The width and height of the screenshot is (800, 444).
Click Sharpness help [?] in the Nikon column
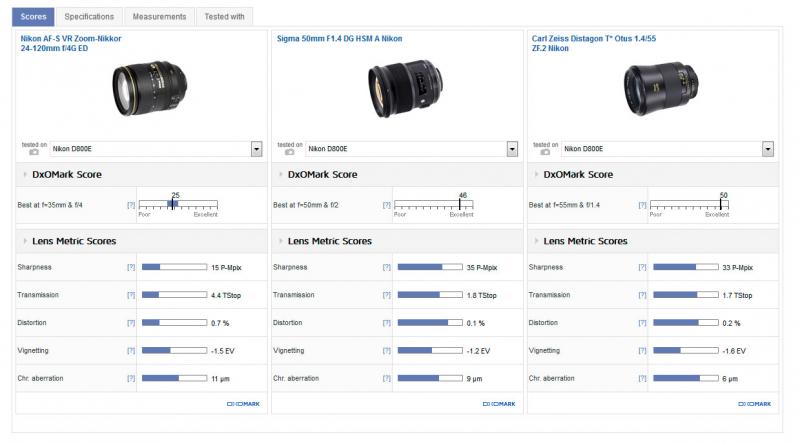[131, 267]
